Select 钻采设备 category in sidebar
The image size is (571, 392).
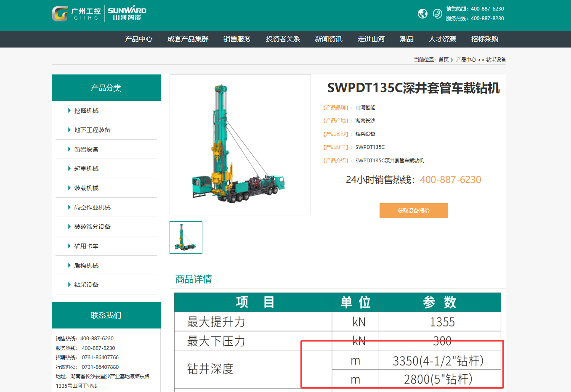coord(86,285)
